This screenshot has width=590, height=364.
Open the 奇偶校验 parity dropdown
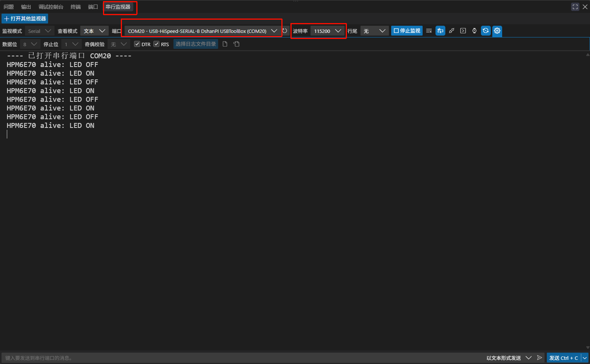(x=119, y=44)
